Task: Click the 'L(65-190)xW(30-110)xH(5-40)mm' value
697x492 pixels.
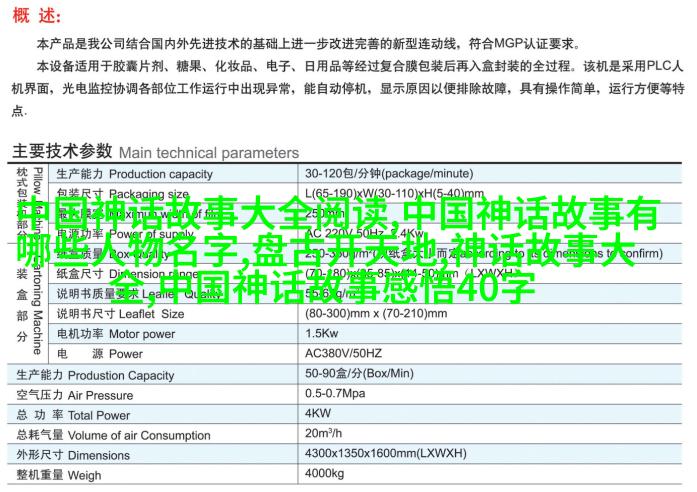Action: click(x=394, y=193)
